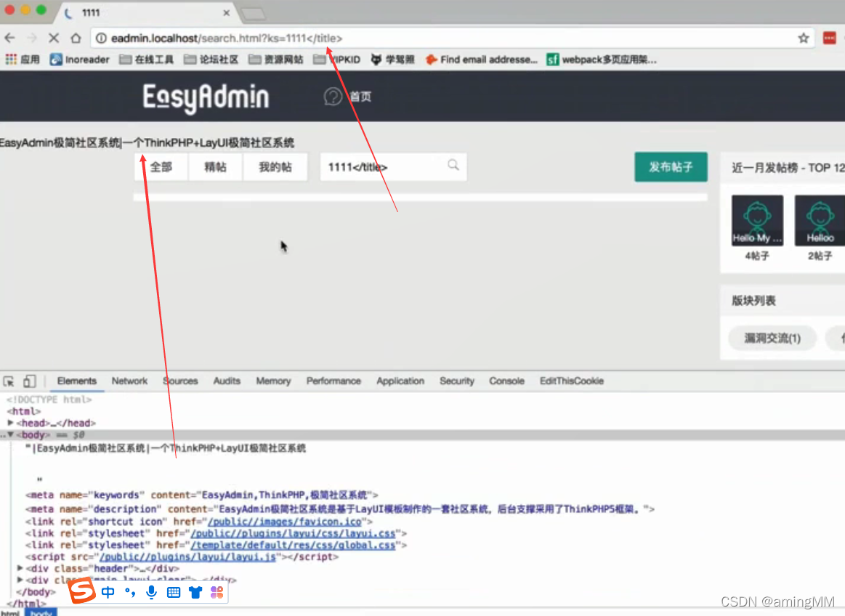Bookmark this page with the star icon

[804, 38]
